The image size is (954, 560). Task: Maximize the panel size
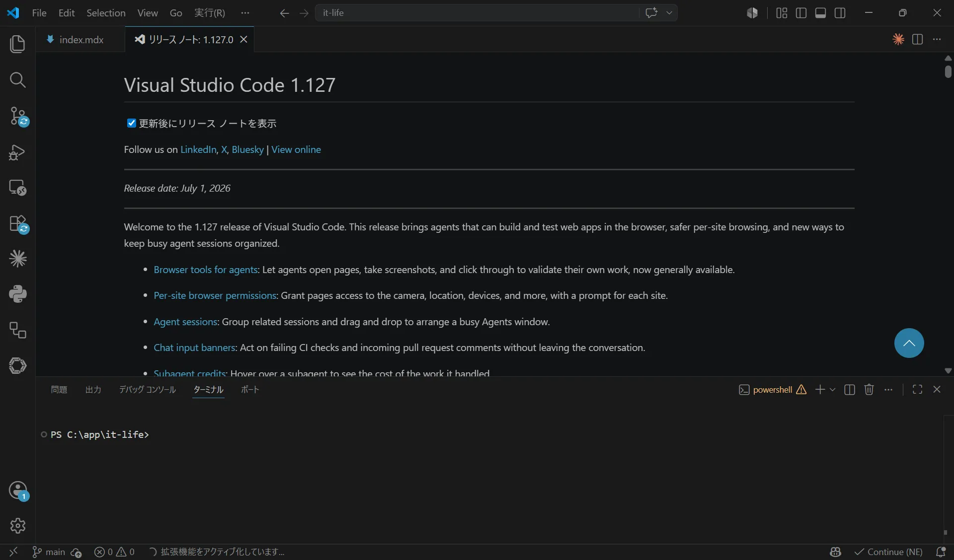pyautogui.click(x=918, y=390)
